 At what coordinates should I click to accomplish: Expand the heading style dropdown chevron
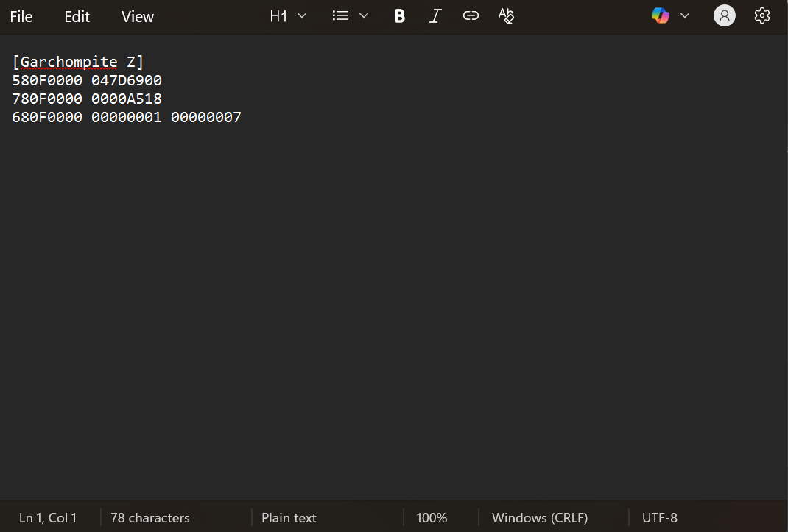coord(302,16)
